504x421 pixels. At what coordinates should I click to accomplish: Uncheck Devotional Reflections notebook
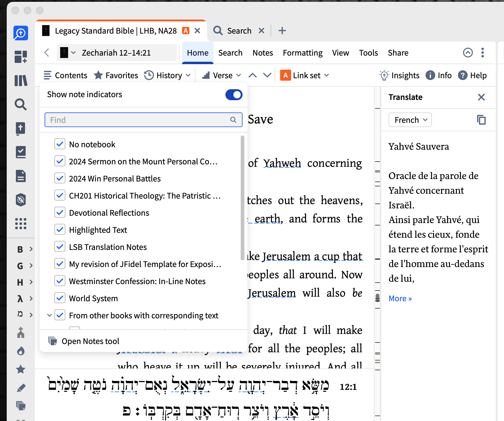(60, 212)
